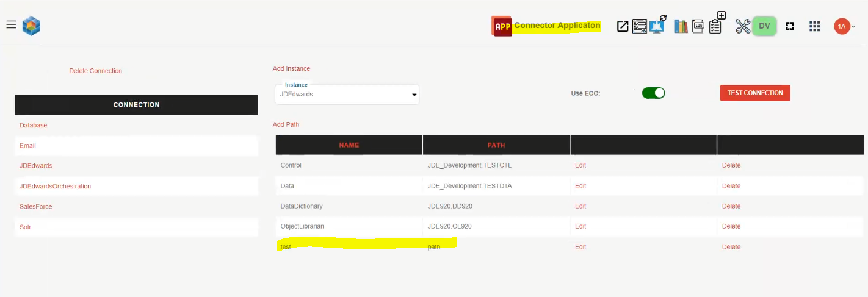The width and height of the screenshot is (868, 297).
Task: Click the CONNECTION panel header
Action: [136, 105]
